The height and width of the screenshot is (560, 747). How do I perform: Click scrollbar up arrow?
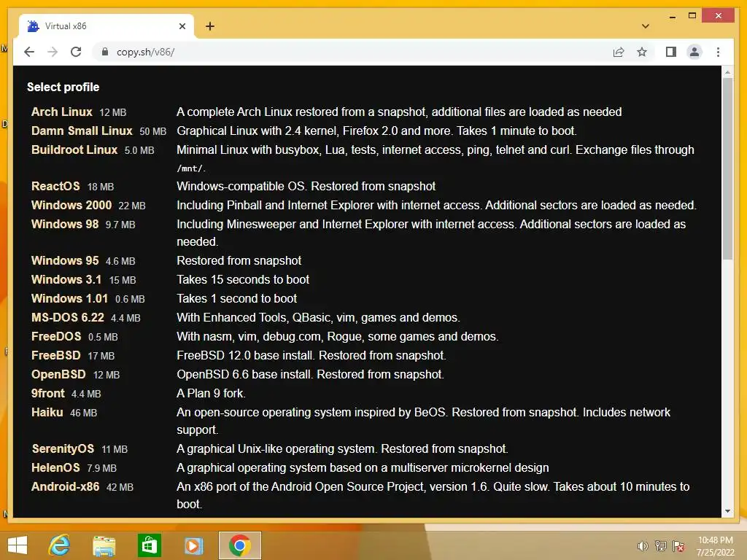click(x=727, y=72)
